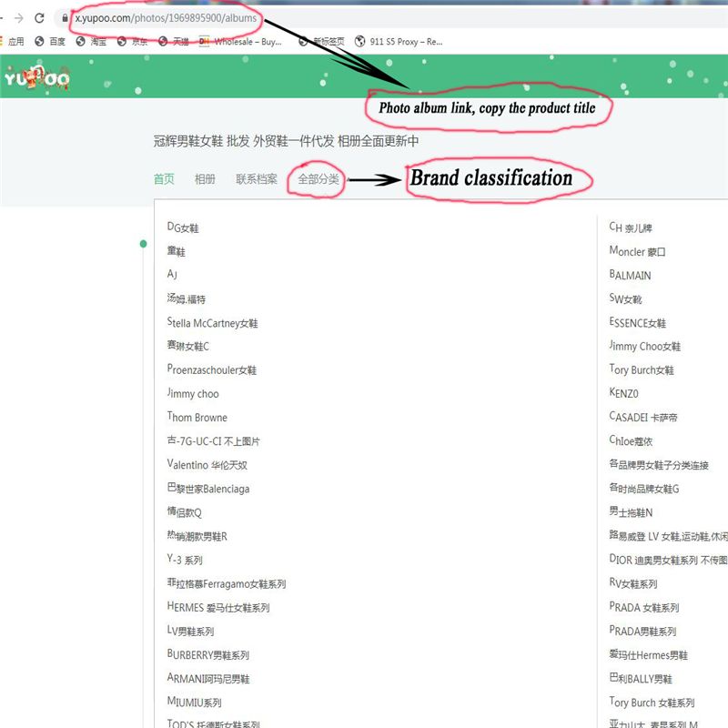Choose the Tory Burch女鞋 category
Viewport: 728px width, 728px height.
[642, 369]
